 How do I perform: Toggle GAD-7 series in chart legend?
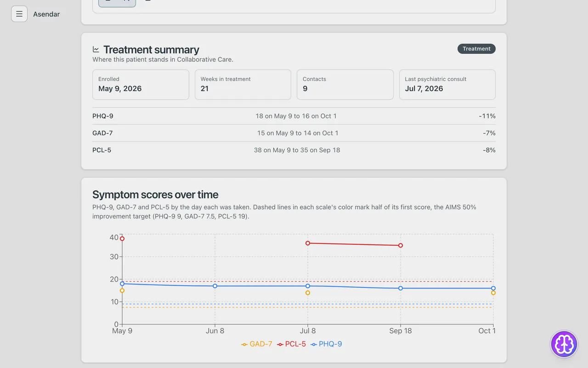click(x=257, y=344)
